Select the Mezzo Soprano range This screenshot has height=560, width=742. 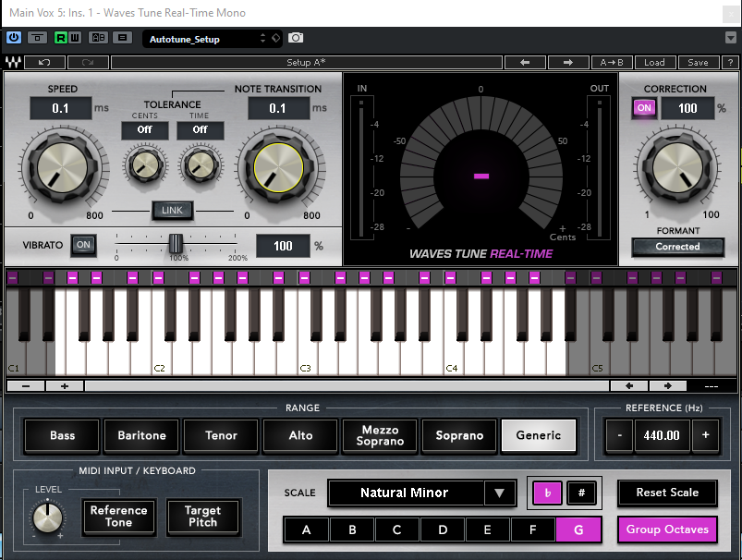coord(380,435)
